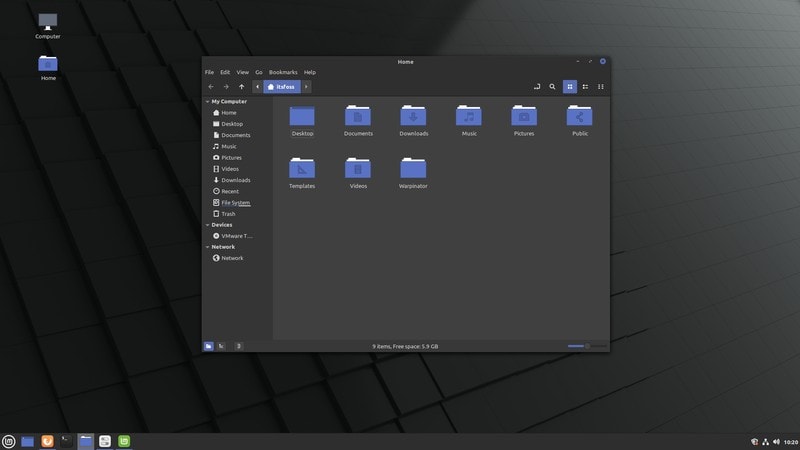Show sidebar tree view from status bar

click(x=221, y=346)
